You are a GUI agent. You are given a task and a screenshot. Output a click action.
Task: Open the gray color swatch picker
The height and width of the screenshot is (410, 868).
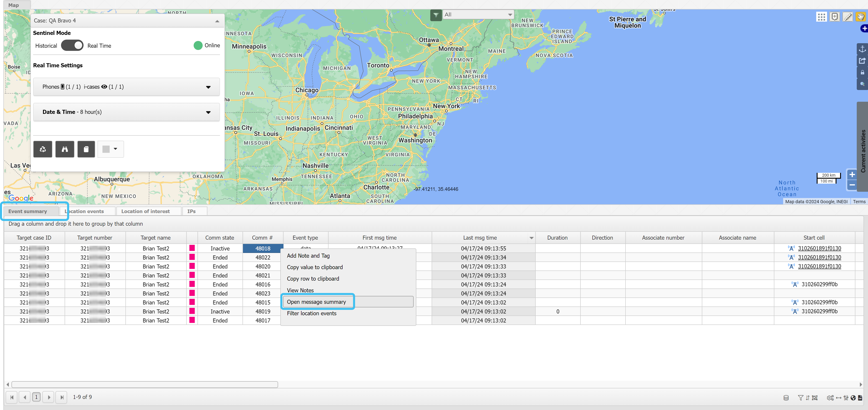[x=111, y=149]
